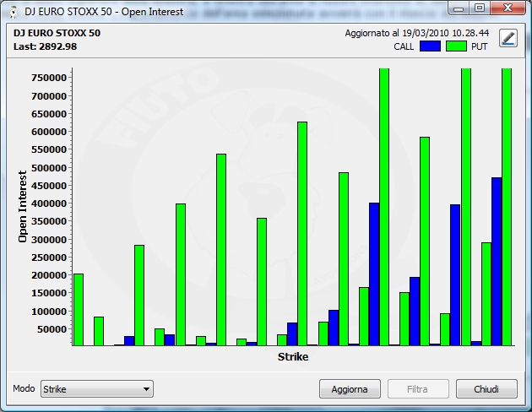This screenshot has width=532, height=412.
Task: Maximize the Open Interest window
Action: (479, 8)
